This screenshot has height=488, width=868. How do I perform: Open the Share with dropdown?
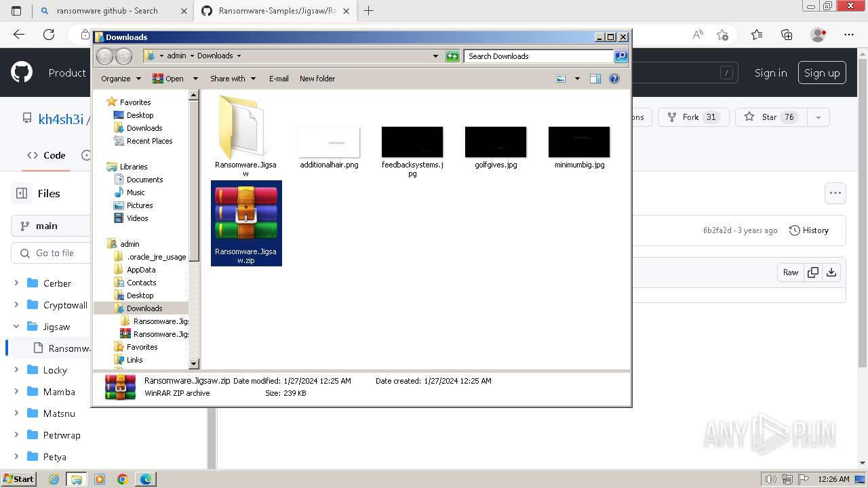[x=233, y=79]
